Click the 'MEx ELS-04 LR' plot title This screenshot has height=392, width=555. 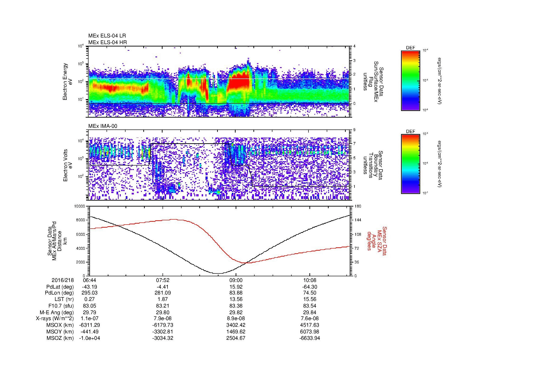click(107, 36)
